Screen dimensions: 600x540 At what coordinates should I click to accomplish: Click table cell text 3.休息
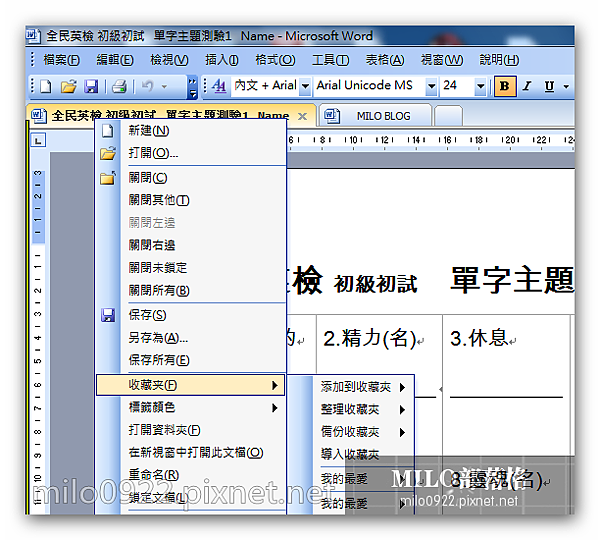[x=479, y=338]
